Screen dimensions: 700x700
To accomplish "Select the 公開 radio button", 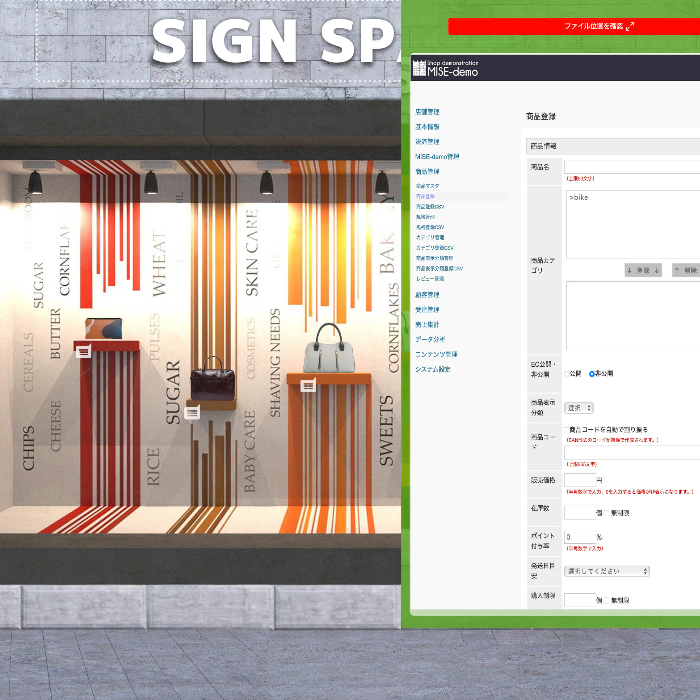I will [566, 373].
